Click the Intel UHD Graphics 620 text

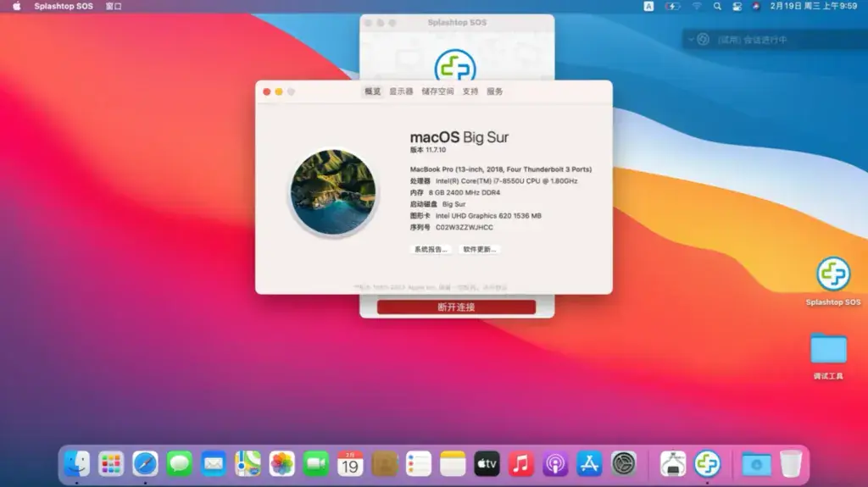point(488,216)
